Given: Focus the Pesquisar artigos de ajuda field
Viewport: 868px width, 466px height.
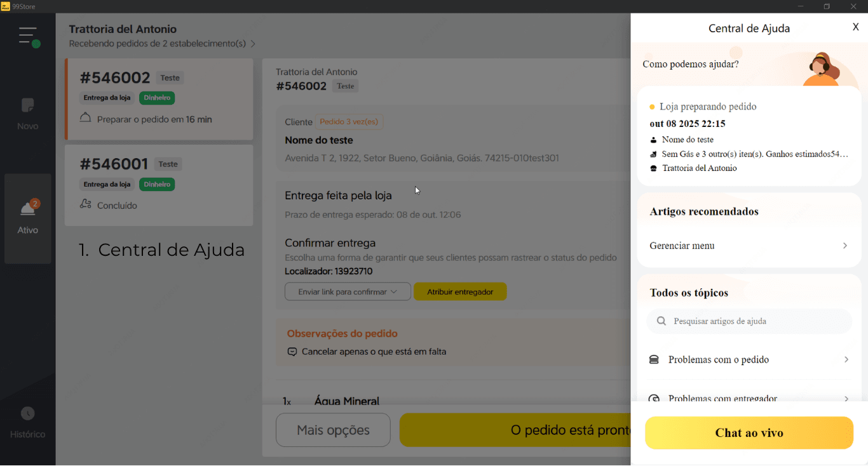Looking at the screenshot, I should (x=756, y=321).
